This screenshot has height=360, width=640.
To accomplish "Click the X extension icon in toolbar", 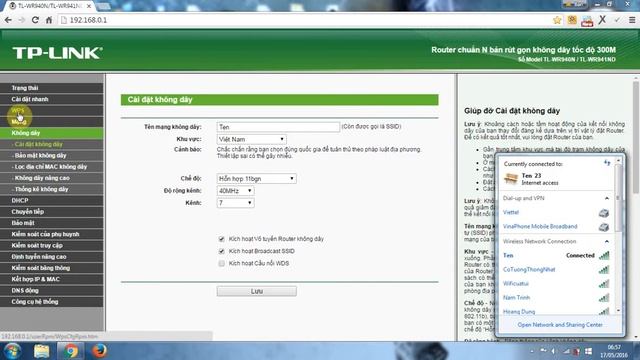I will (x=602, y=20).
